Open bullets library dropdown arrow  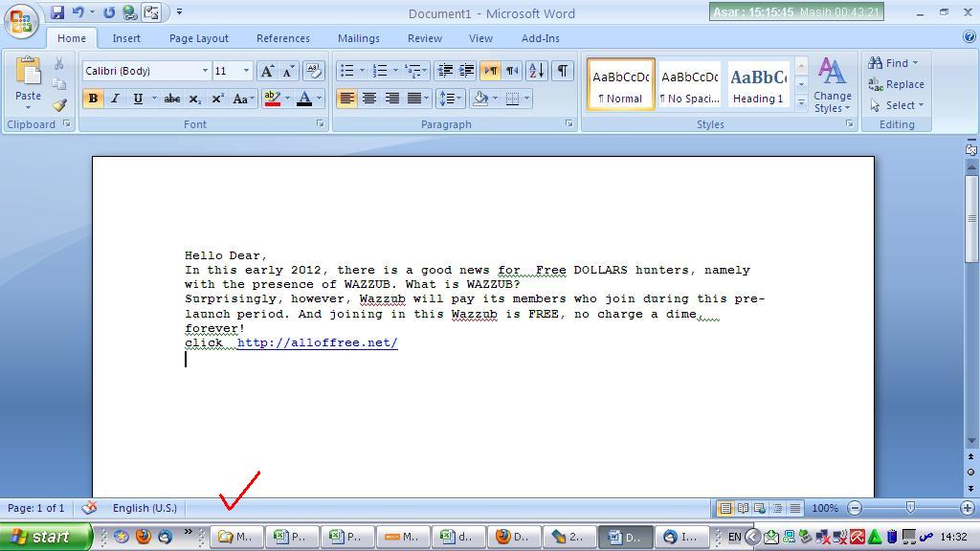point(362,71)
